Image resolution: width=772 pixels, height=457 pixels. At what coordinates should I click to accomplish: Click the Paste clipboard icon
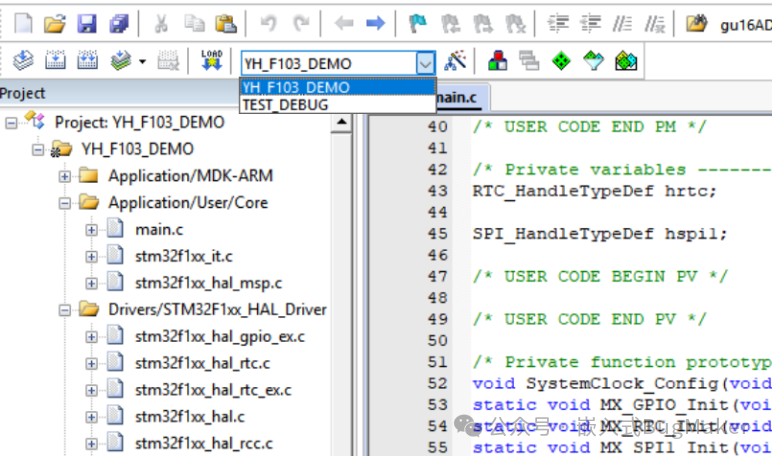pyautogui.click(x=227, y=22)
